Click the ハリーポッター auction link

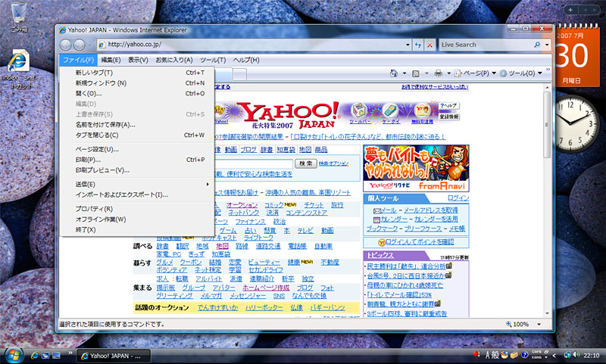tap(264, 308)
